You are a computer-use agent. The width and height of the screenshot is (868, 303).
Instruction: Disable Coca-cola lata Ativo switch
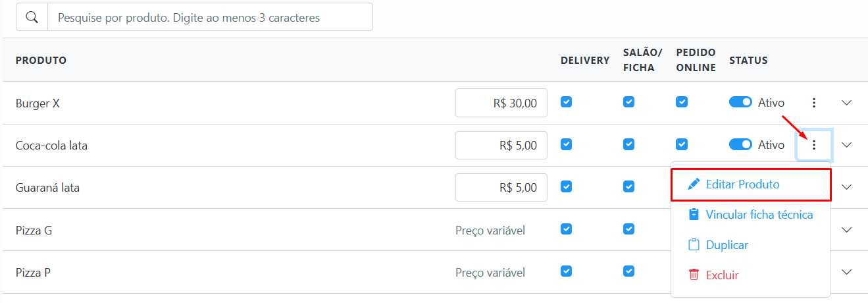coord(740,144)
